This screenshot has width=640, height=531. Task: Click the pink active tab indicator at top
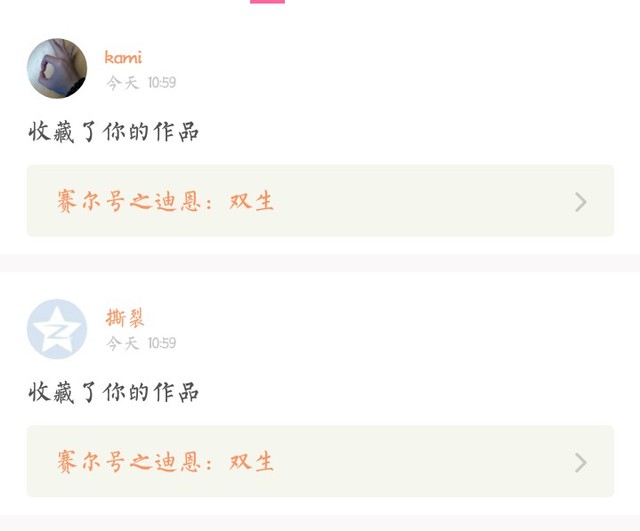point(267,2)
